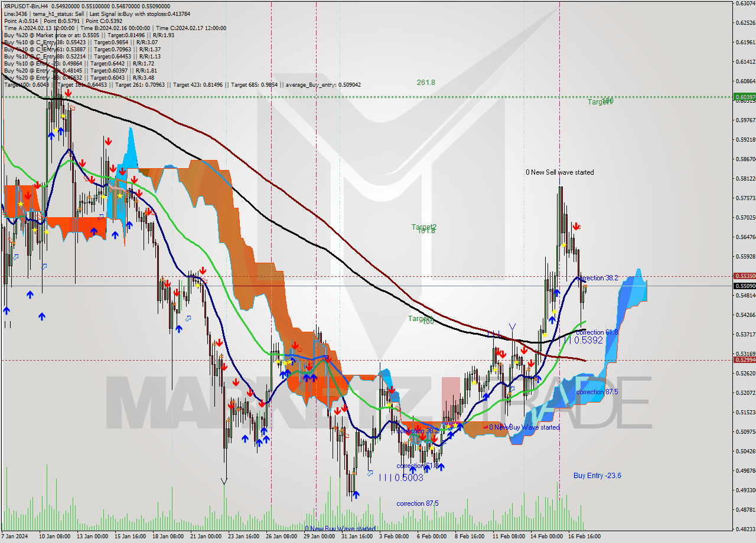
Task: Click the '16 Feb 16:00' time label
Action: tap(584, 537)
